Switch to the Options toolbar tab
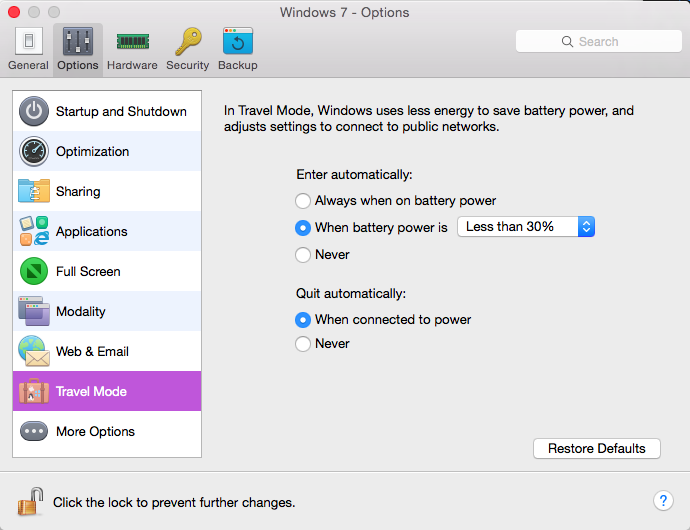 coord(78,48)
